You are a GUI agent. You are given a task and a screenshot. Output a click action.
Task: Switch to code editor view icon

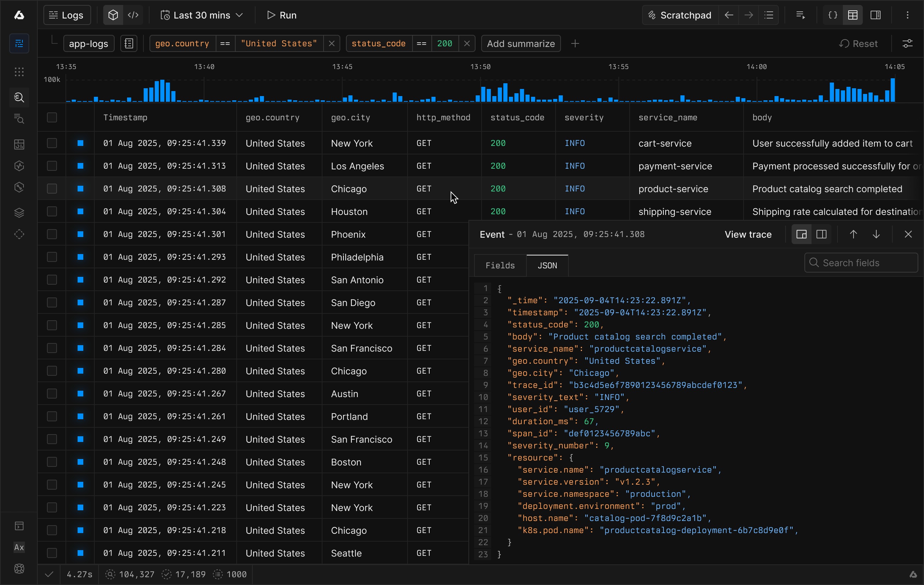tap(133, 15)
